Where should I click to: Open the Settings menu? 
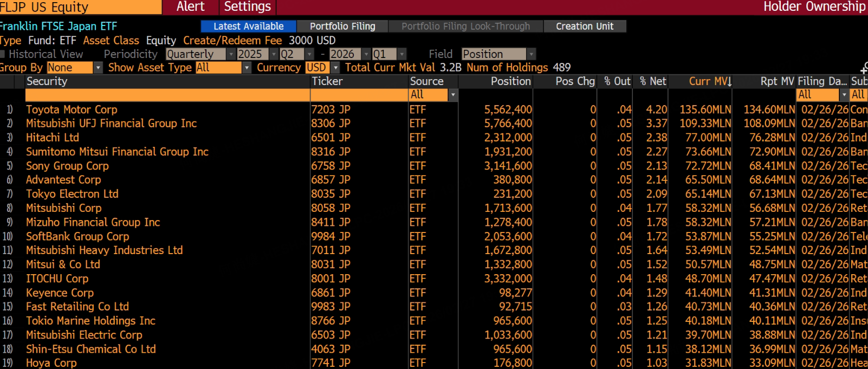247,7
